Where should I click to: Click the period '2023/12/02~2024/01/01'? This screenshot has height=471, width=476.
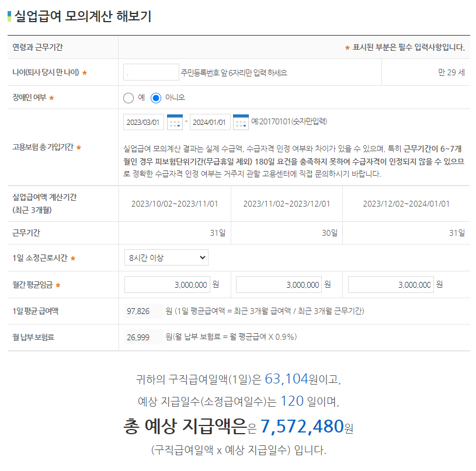tap(406, 204)
